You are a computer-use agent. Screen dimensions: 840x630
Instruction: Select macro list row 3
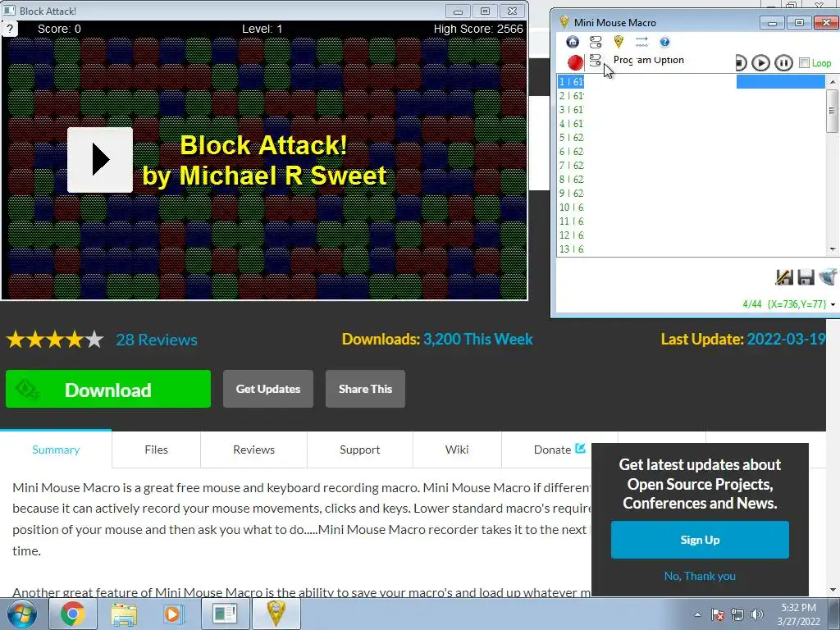pyautogui.click(x=691, y=110)
